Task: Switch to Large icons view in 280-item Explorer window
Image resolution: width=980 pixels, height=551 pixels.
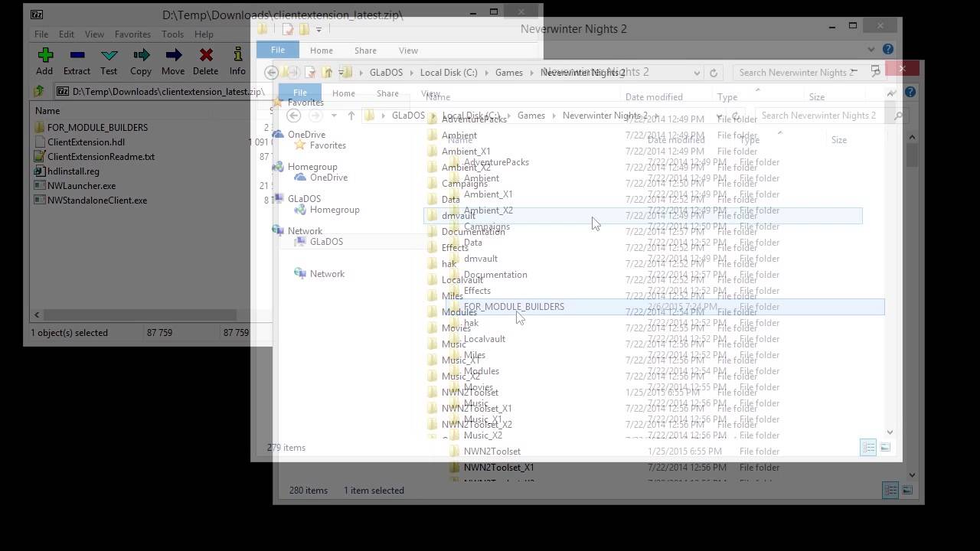Action: pyautogui.click(x=907, y=490)
